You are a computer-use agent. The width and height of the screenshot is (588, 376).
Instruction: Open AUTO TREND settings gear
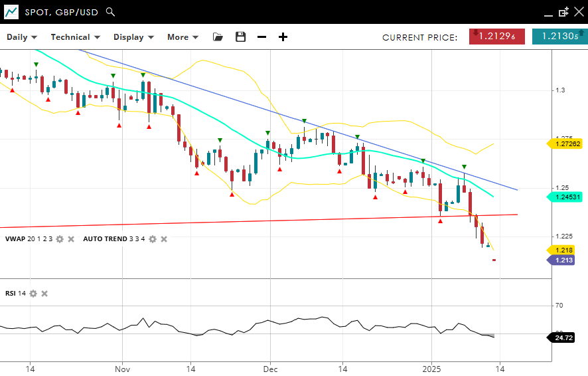[153, 239]
